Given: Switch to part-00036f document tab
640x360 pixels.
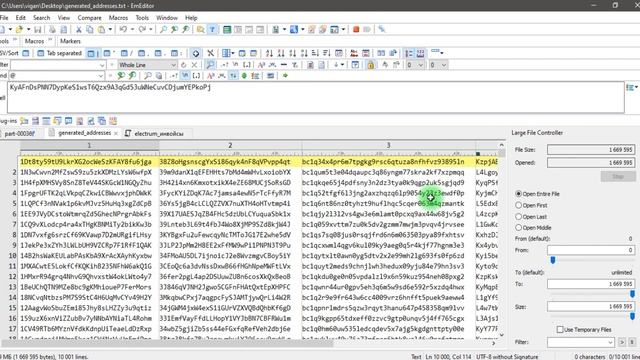Looking at the screenshot, I should click(x=20, y=133).
